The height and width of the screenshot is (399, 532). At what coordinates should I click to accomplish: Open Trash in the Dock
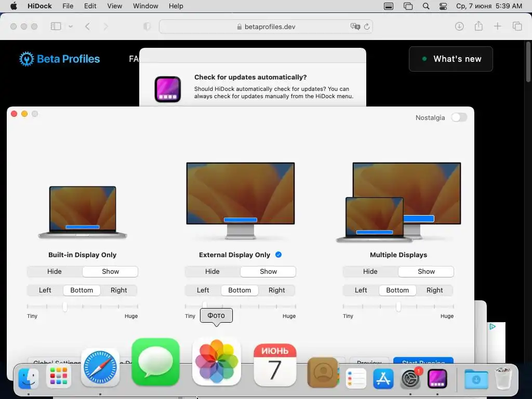(503, 378)
